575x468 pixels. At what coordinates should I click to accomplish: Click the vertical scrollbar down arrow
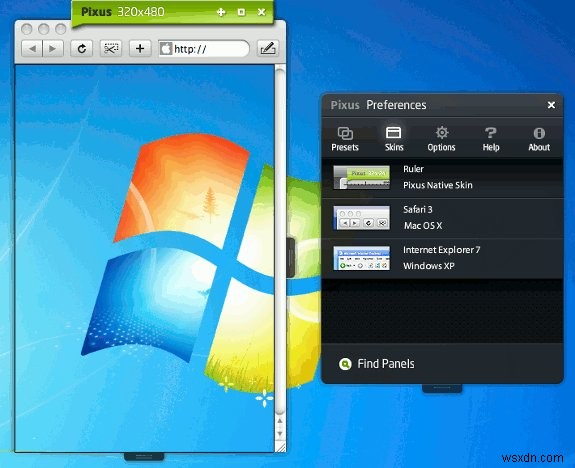[280, 434]
